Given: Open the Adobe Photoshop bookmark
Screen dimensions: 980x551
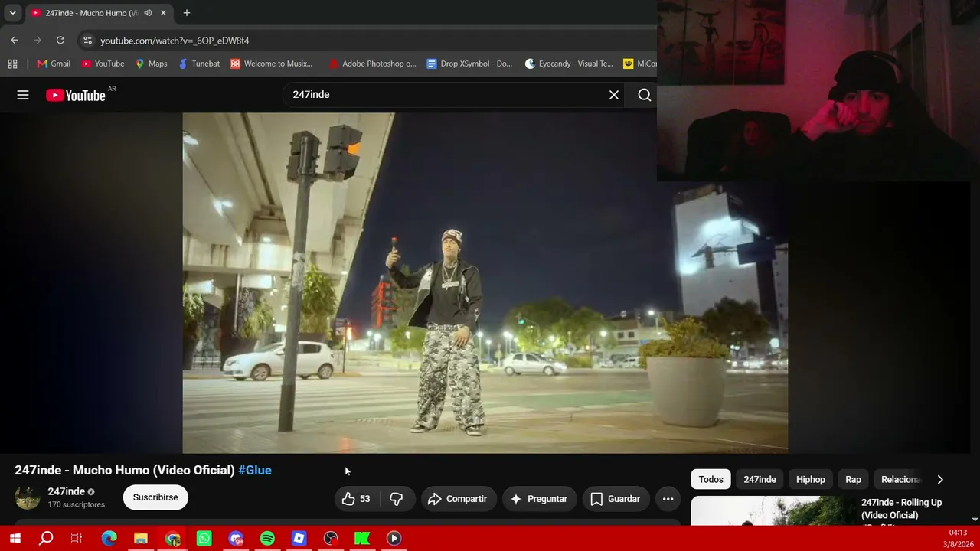Looking at the screenshot, I should tap(372, 64).
